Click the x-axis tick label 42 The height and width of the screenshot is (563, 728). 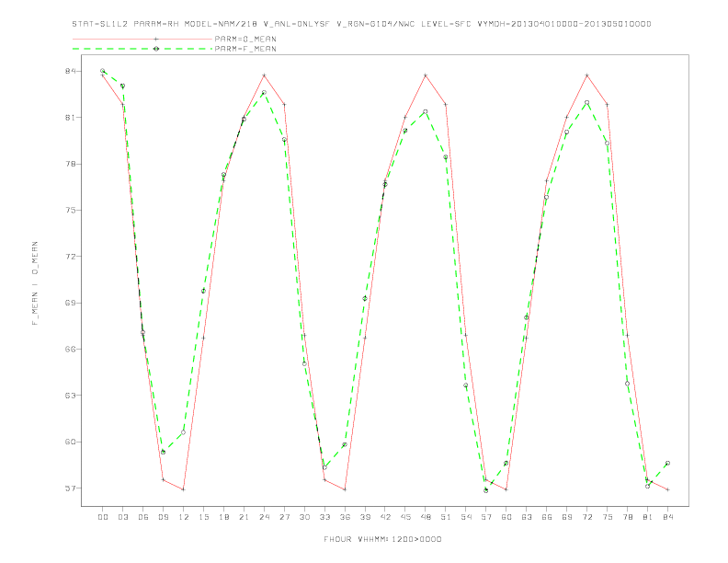tap(385, 517)
